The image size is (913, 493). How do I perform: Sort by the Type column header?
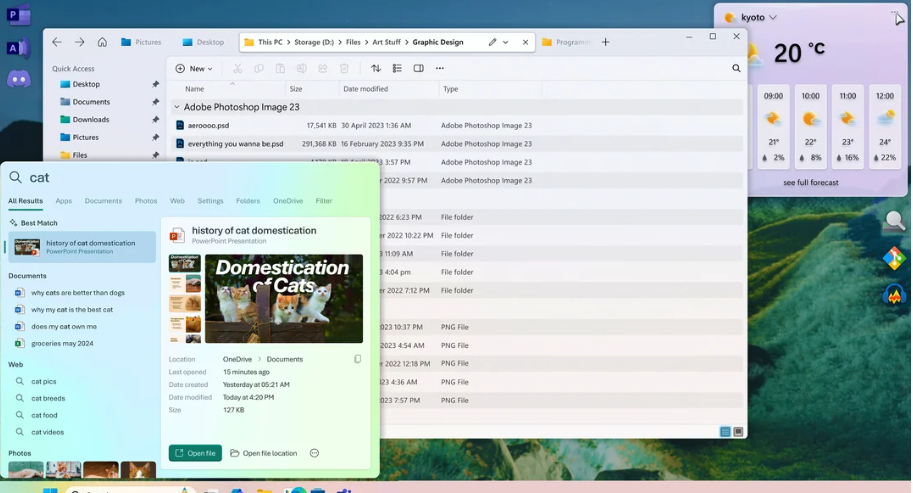(x=451, y=89)
